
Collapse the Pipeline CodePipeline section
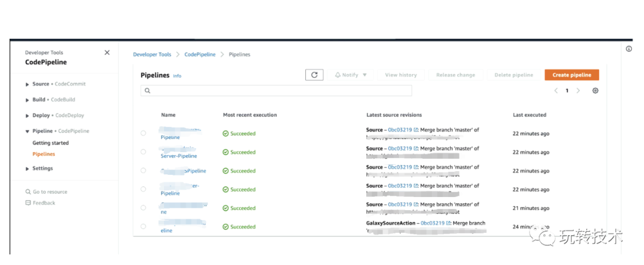(x=27, y=131)
